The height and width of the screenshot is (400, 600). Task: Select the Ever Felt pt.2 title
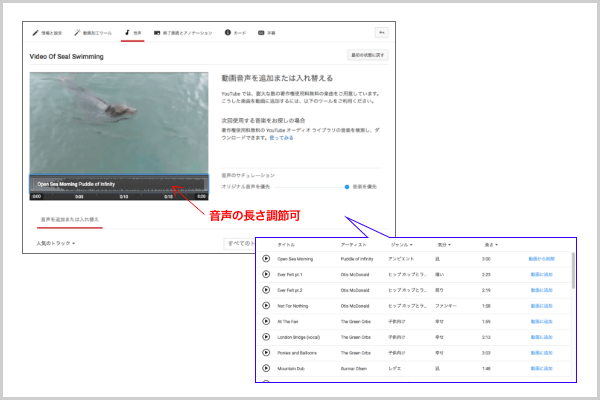pos(290,290)
